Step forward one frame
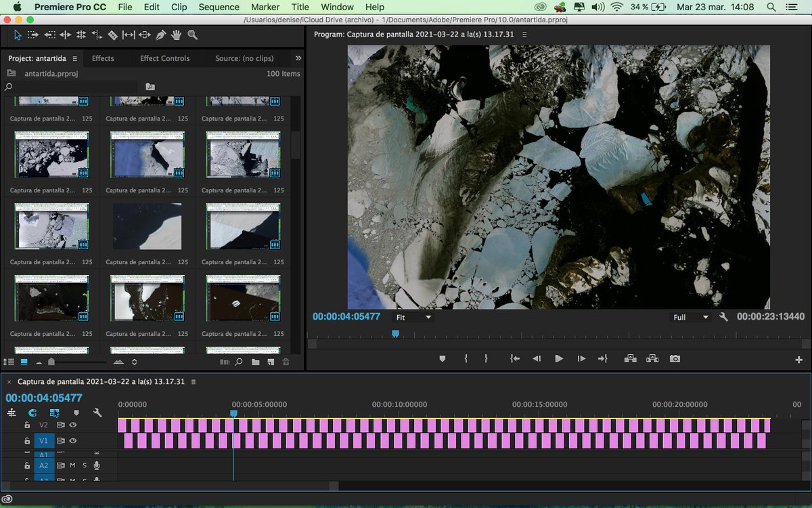 581,359
